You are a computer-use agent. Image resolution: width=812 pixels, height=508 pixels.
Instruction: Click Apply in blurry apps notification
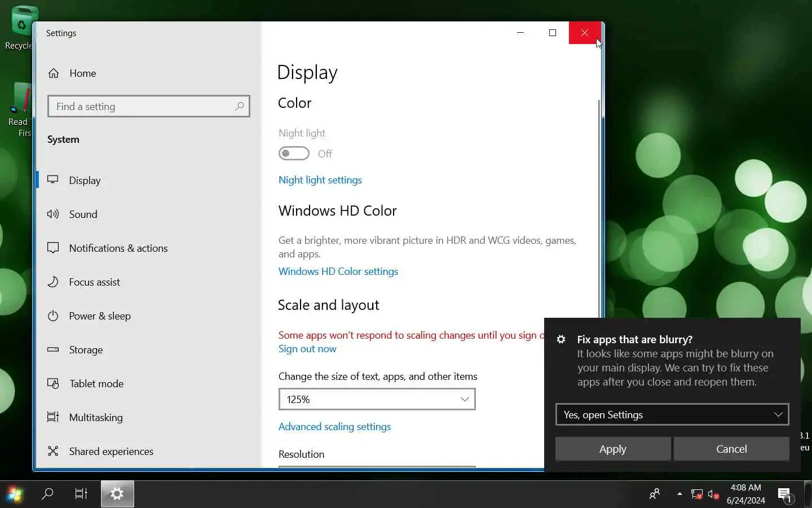coord(613,449)
